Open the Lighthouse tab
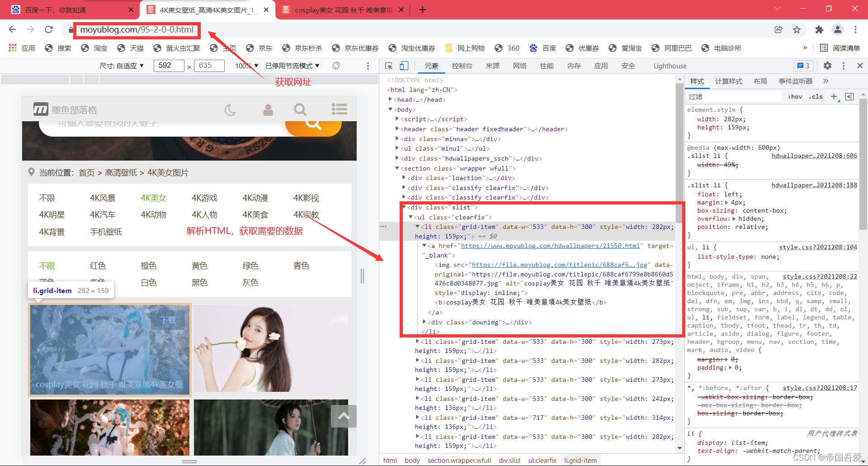Image resolution: width=868 pixels, height=466 pixels. pyautogui.click(x=670, y=66)
